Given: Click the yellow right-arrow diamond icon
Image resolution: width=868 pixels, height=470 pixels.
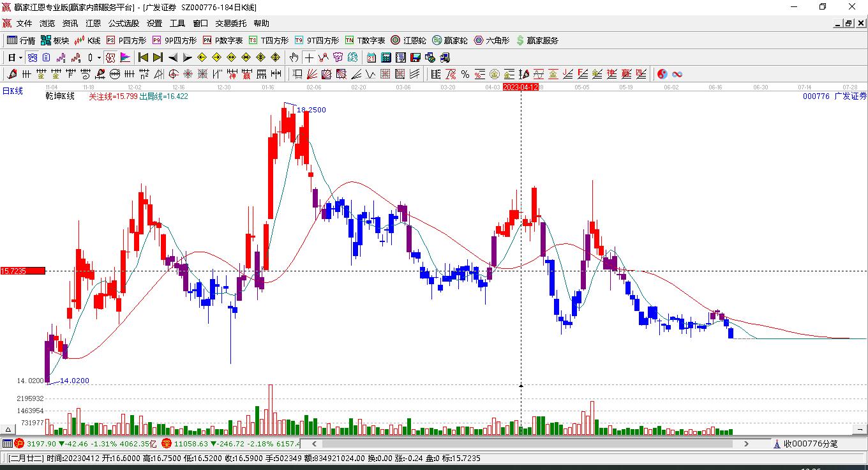Looking at the screenshot, I should (x=216, y=57).
